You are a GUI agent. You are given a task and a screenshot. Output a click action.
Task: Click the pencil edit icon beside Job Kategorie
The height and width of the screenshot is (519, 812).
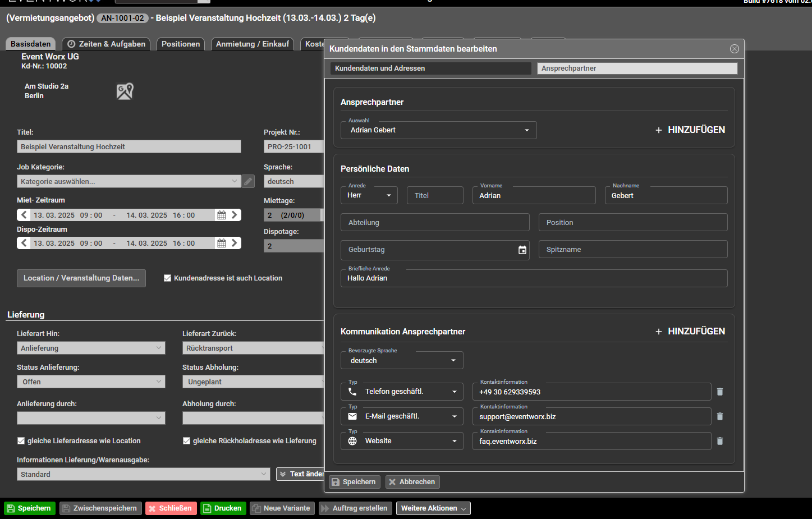click(248, 181)
